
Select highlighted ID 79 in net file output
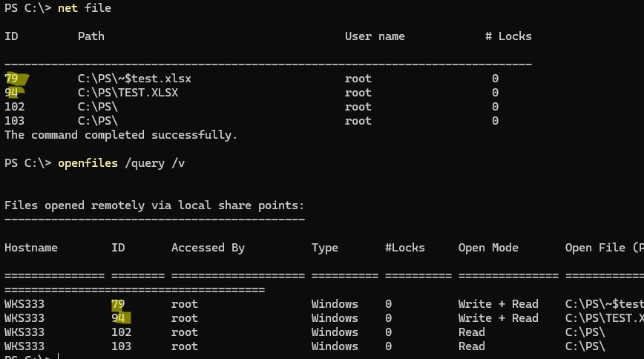click(x=13, y=79)
